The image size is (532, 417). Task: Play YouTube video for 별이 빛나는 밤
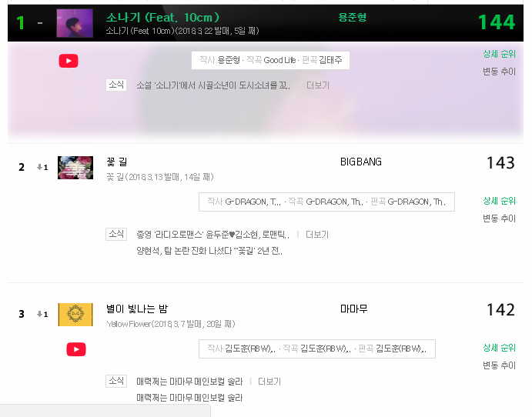click(x=76, y=349)
